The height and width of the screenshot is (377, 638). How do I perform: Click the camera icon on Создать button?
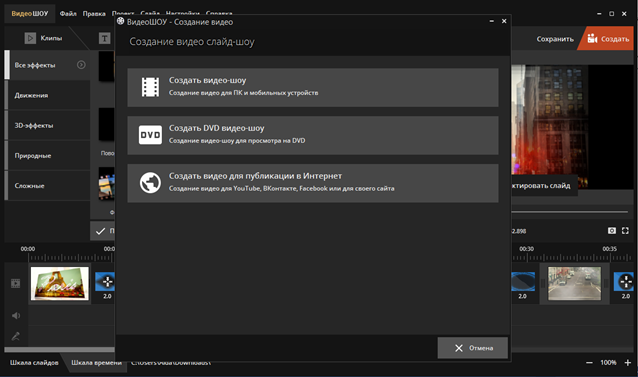(x=592, y=39)
